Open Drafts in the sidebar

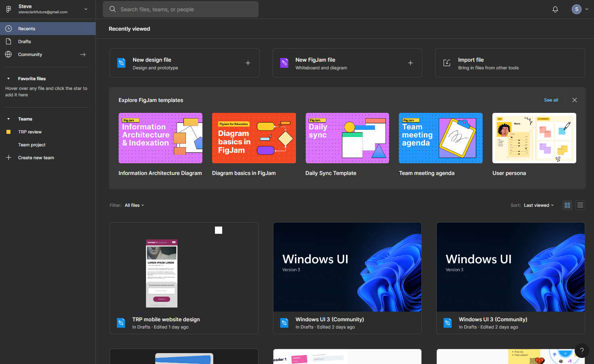25,42
